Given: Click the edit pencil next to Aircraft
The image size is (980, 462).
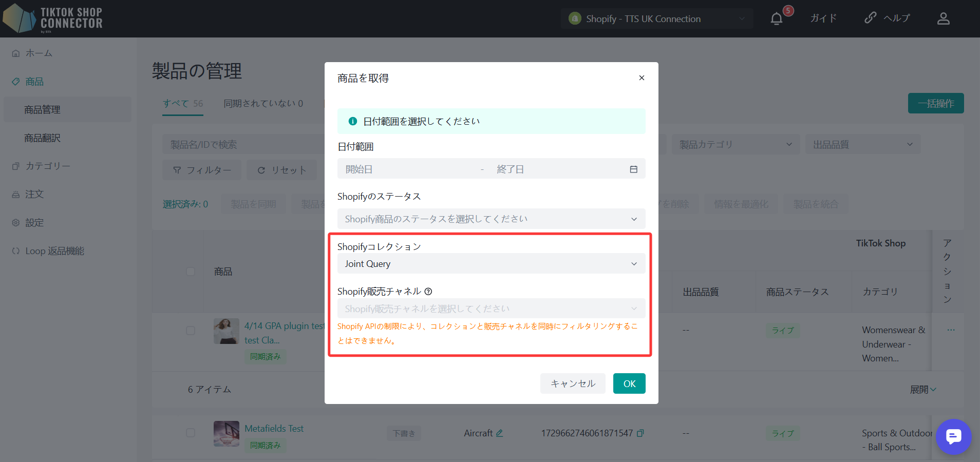Looking at the screenshot, I should [499, 433].
